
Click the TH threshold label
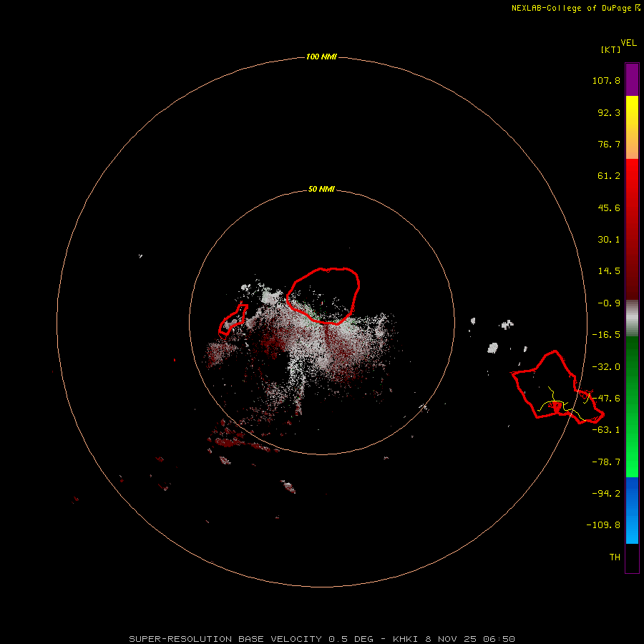[x=615, y=557]
